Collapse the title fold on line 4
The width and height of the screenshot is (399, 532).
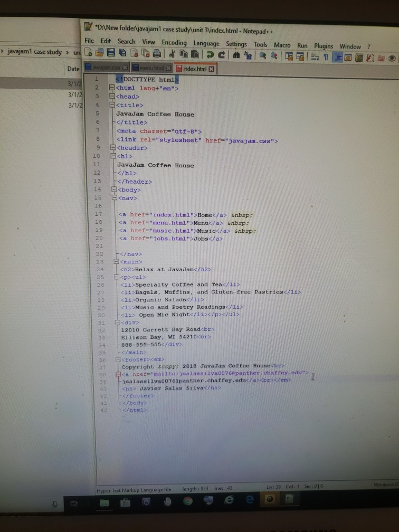point(112,105)
